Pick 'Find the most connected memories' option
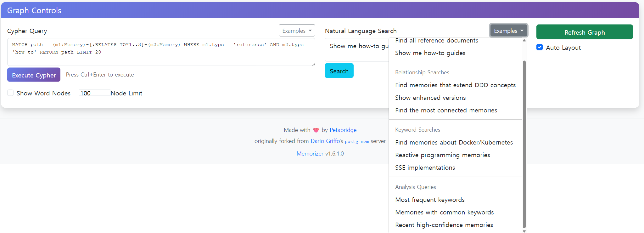Image resolution: width=644 pixels, height=233 pixels. [x=446, y=110]
